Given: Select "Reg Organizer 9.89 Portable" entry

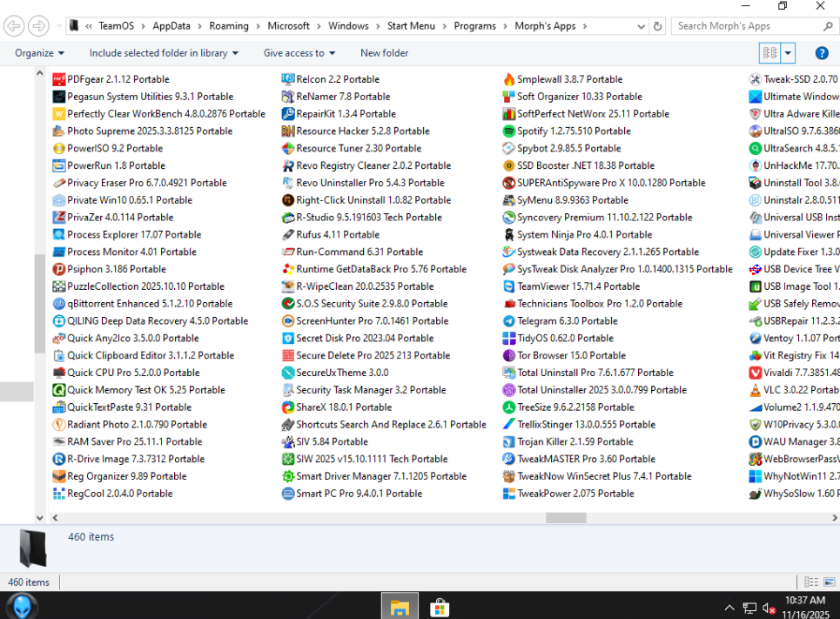Looking at the screenshot, I should (119, 476).
